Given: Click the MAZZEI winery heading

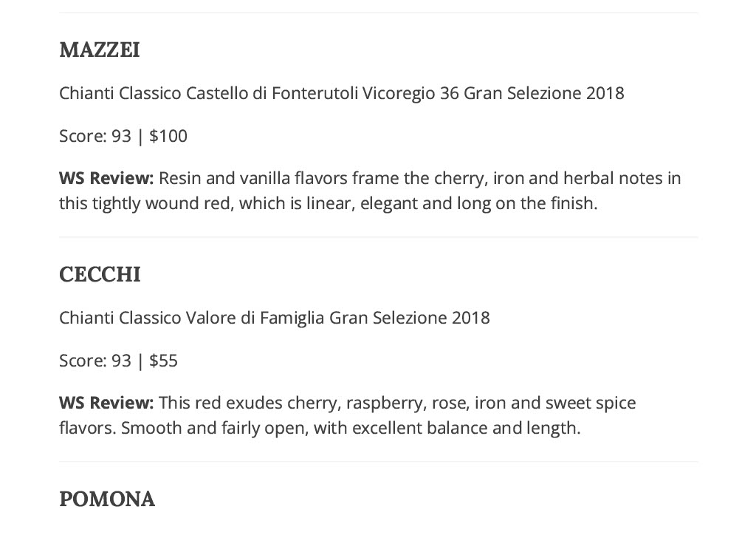Looking at the screenshot, I should (x=100, y=50).
